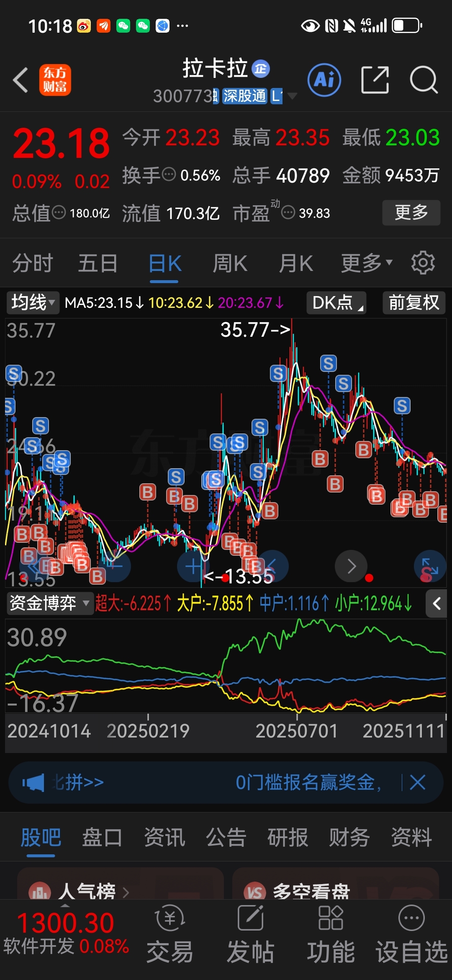Open 软件开发 index ticker 1300.30

[66, 932]
